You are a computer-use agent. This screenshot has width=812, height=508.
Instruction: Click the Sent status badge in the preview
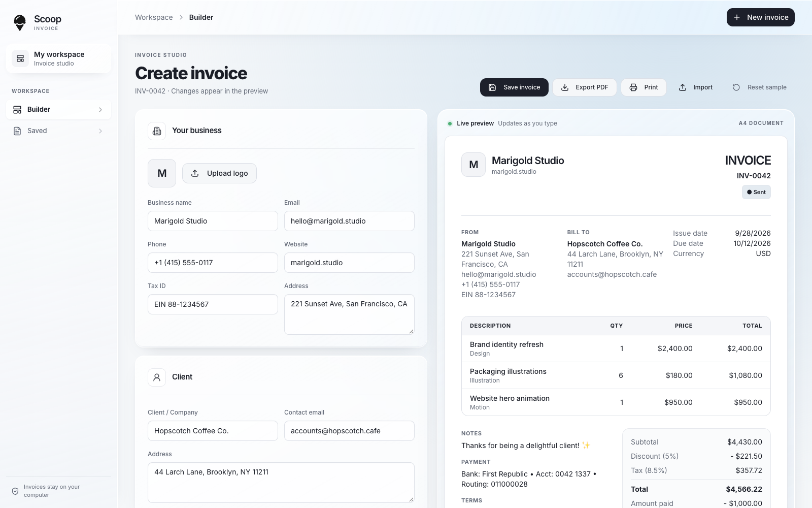tap(756, 192)
